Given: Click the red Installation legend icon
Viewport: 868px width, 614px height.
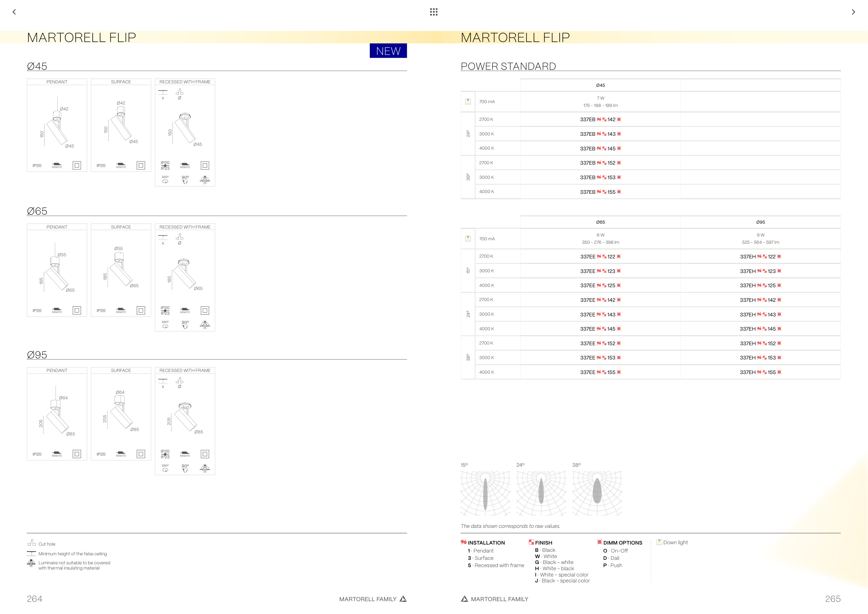Looking at the screenshot, I should pos(464,542).
